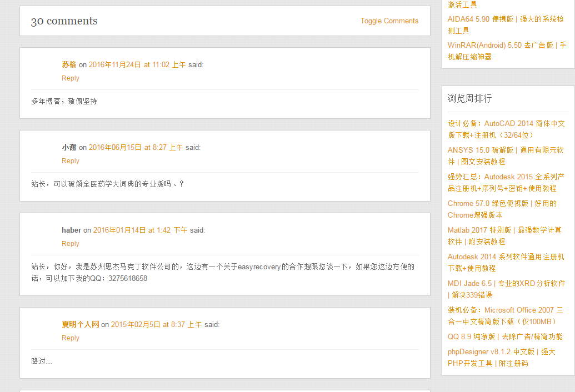Open Matlab 2017 特别版 article
575x392 pixels.
(504, 235)
